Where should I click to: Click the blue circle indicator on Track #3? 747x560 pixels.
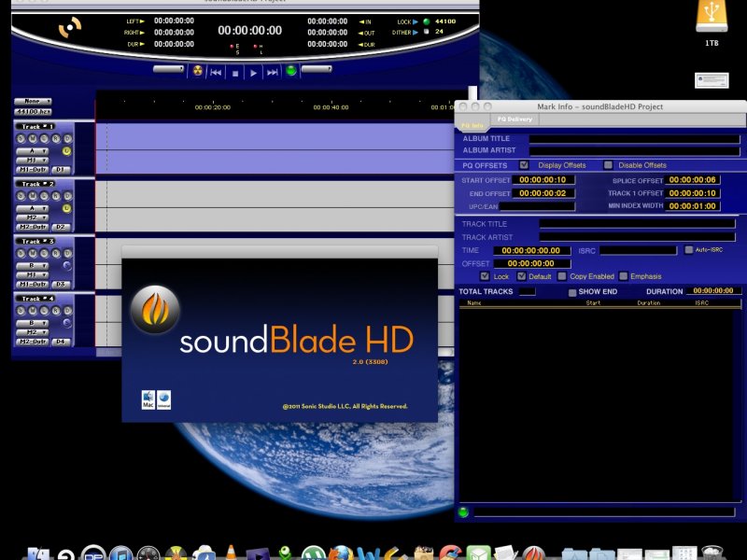click(x=66, y=266)
